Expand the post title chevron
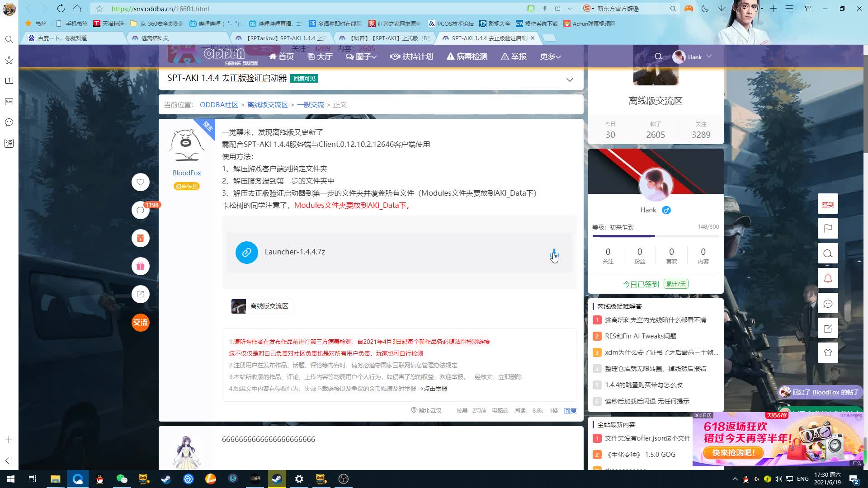 coord(570,80)
